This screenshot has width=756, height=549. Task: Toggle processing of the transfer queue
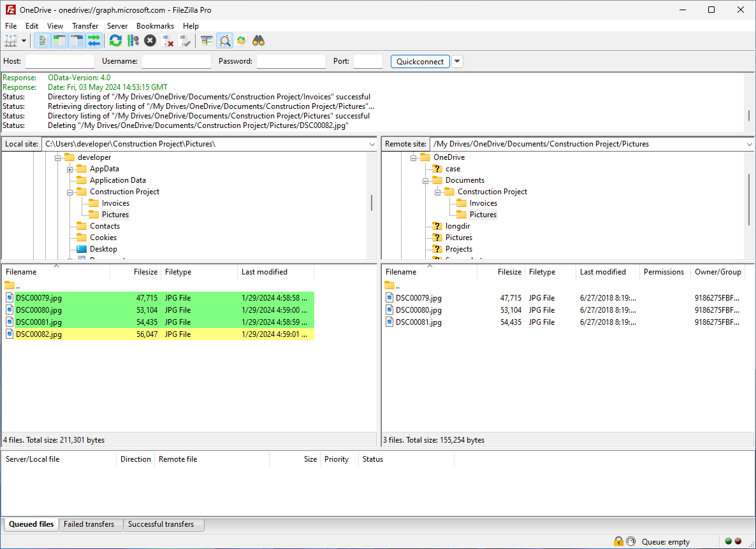point(133,40)
